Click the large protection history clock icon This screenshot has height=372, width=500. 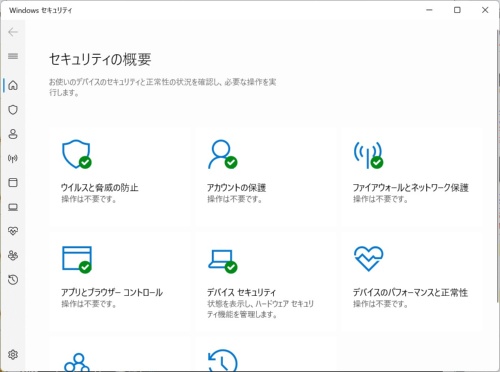point(222,360)
